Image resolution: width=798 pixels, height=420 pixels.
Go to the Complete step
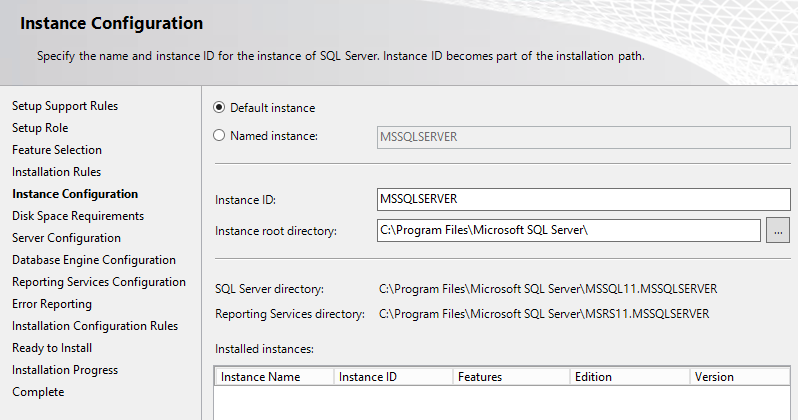[38, 391]
